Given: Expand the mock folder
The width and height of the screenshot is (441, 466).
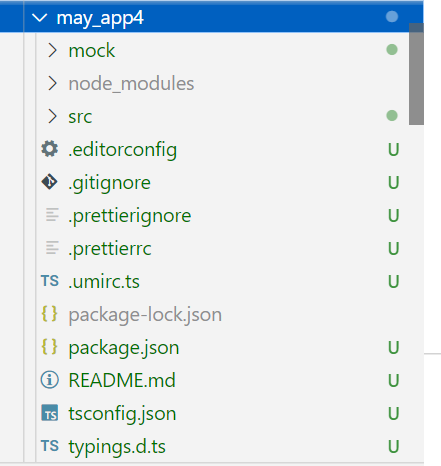Looking at the screenshot, I should (52, 50).
